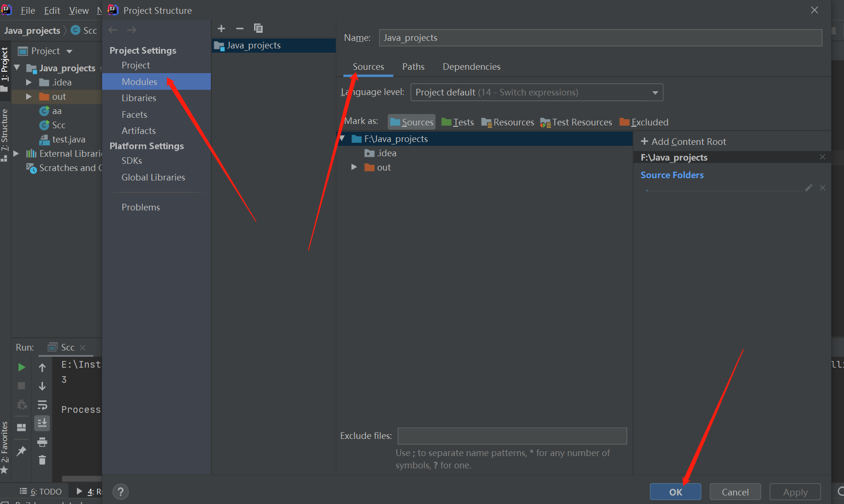Click inside the Exclude files field
The width and height of the screenshot is (844, 504).
[x=512, y=436]
